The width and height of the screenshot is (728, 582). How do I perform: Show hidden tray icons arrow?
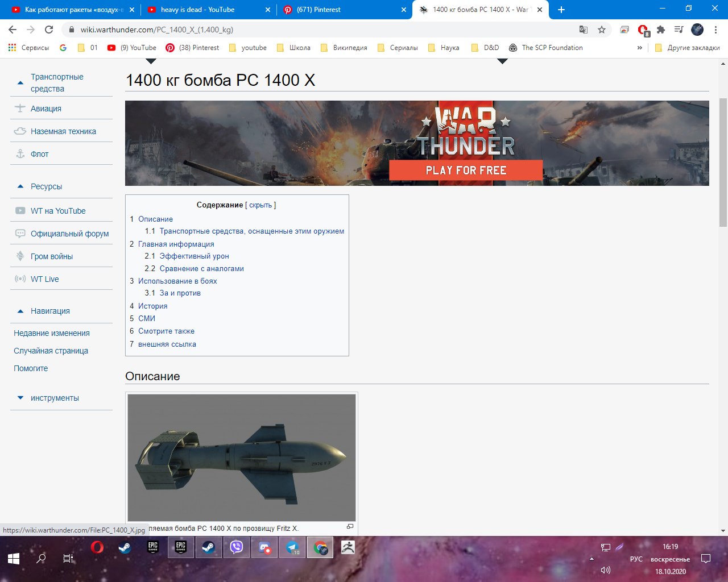point(591,559)
